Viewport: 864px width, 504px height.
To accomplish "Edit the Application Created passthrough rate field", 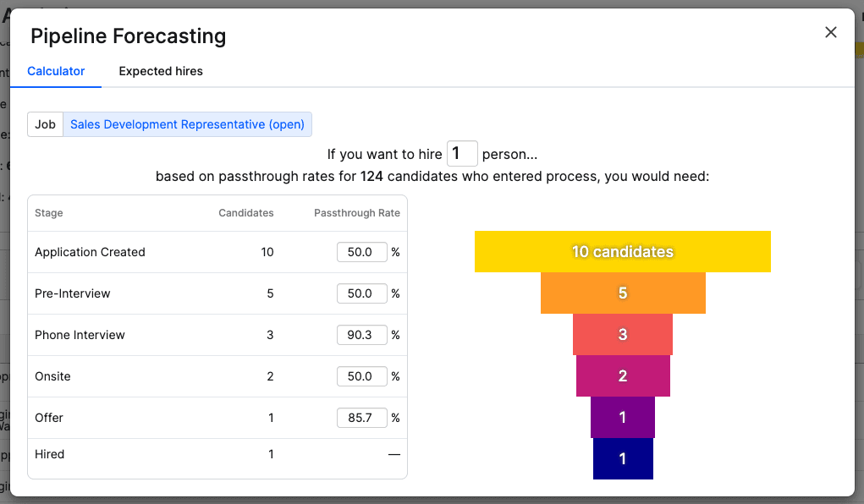I will tap(361, 252).
